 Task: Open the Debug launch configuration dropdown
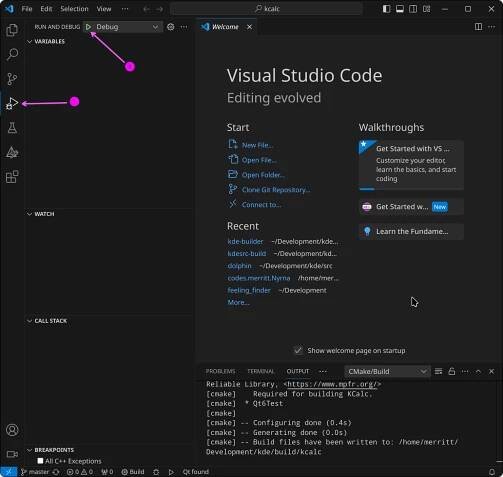pyautogui.click(x=127, y=27)
